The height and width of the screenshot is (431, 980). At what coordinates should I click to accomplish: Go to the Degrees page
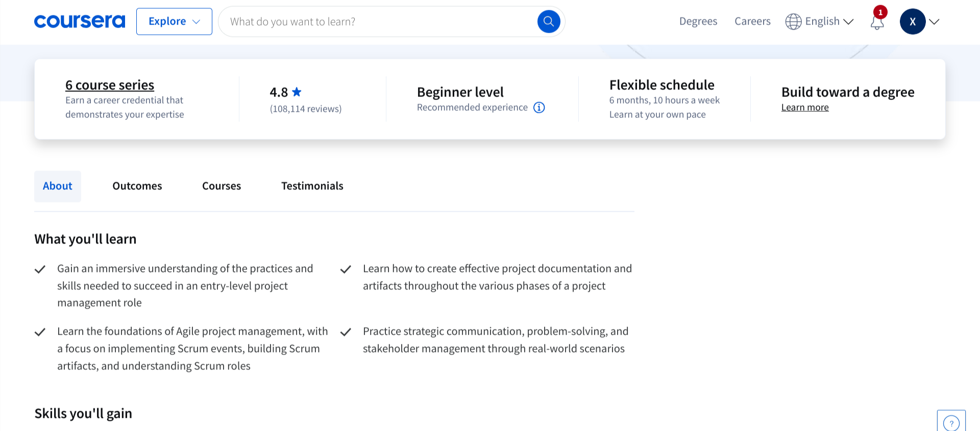point(698,21)
